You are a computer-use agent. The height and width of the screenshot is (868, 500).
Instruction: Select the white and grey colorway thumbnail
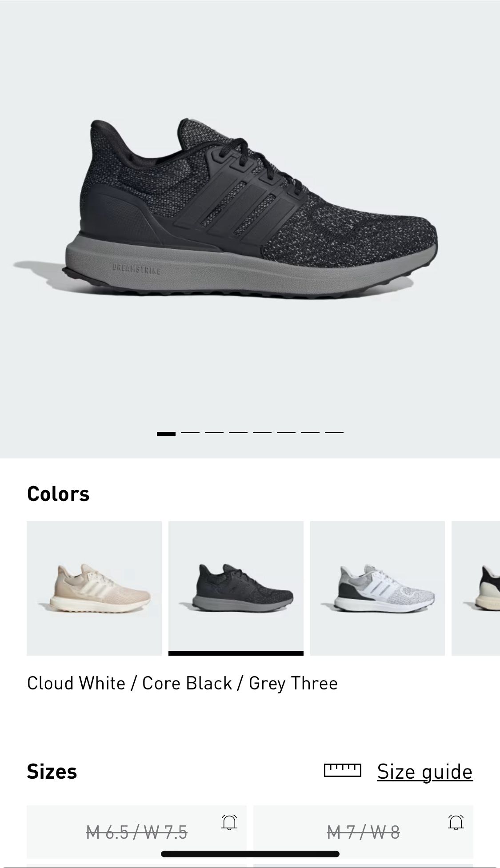[377, 588]
